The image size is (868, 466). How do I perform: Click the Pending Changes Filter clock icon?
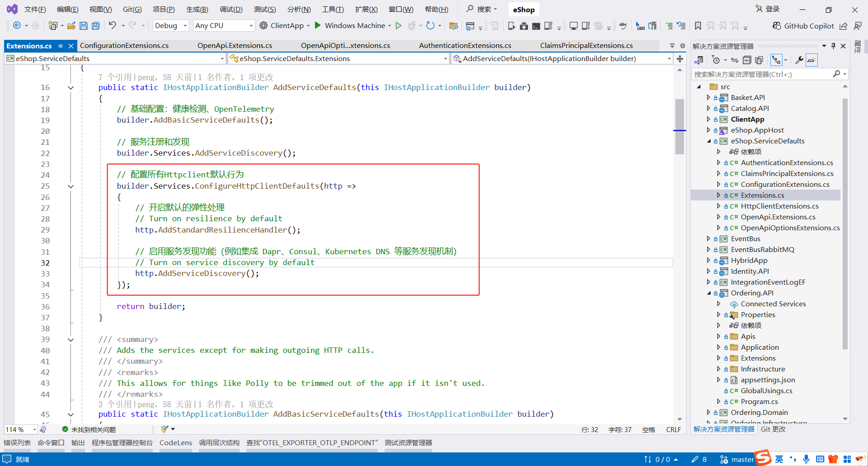click(x=716, y=60)
